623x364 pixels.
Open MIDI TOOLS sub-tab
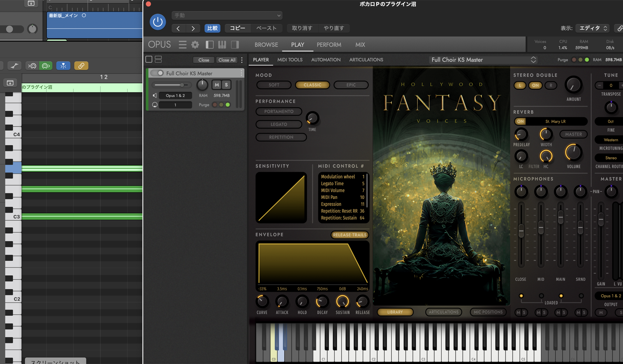290,60
